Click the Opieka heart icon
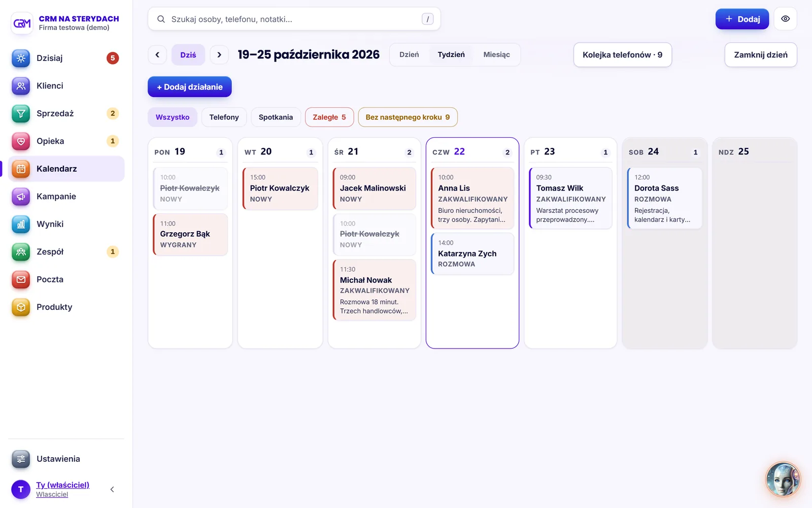This screenshot has width=812, height=508. (21, 141)
